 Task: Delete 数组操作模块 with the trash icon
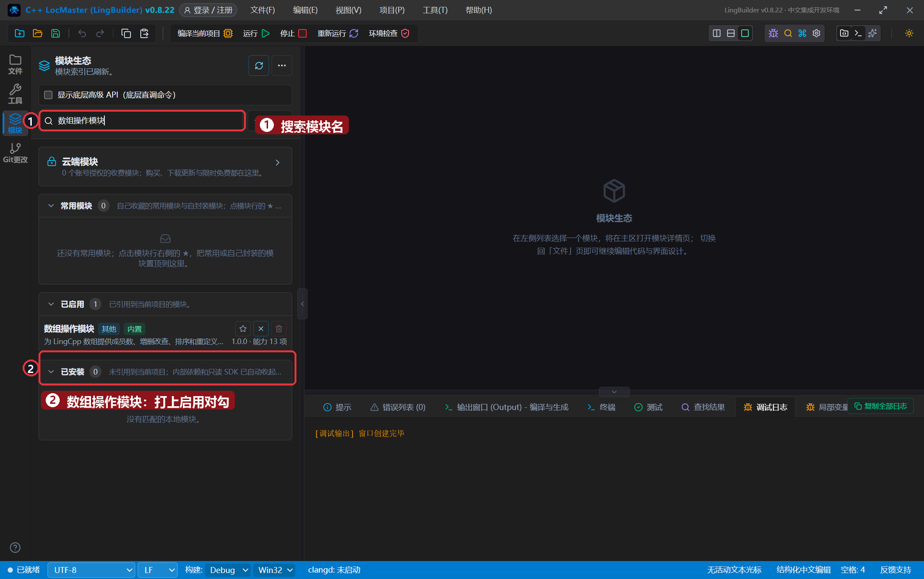coord(279,329)
